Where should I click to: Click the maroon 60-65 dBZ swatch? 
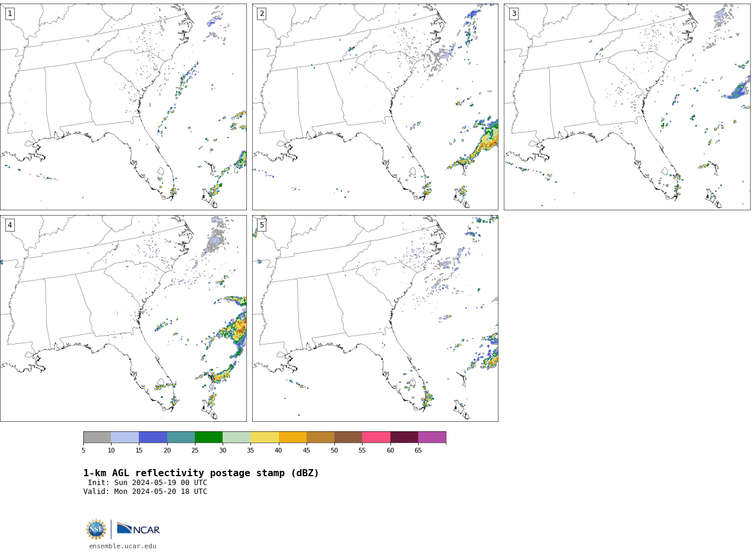coord(404,437)
